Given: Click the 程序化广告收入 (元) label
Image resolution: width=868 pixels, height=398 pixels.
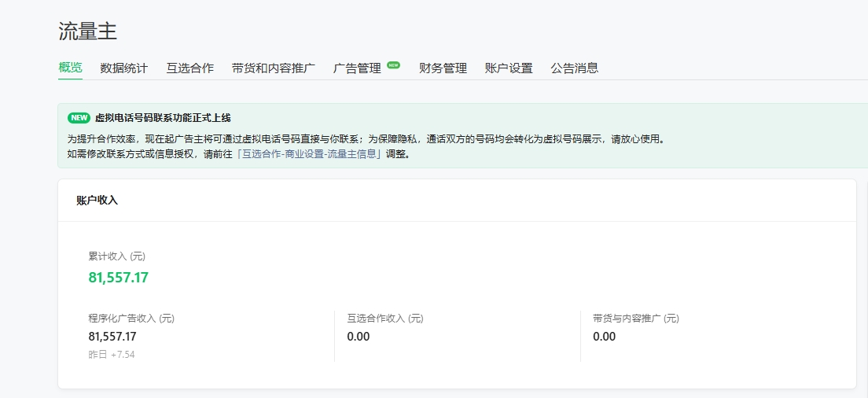Looking at the screenshot, I should point(131,319).
